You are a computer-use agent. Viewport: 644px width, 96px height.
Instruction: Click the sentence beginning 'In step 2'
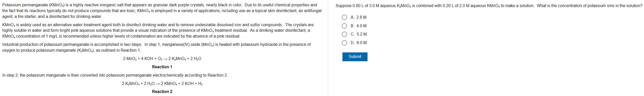pos(115,75)
